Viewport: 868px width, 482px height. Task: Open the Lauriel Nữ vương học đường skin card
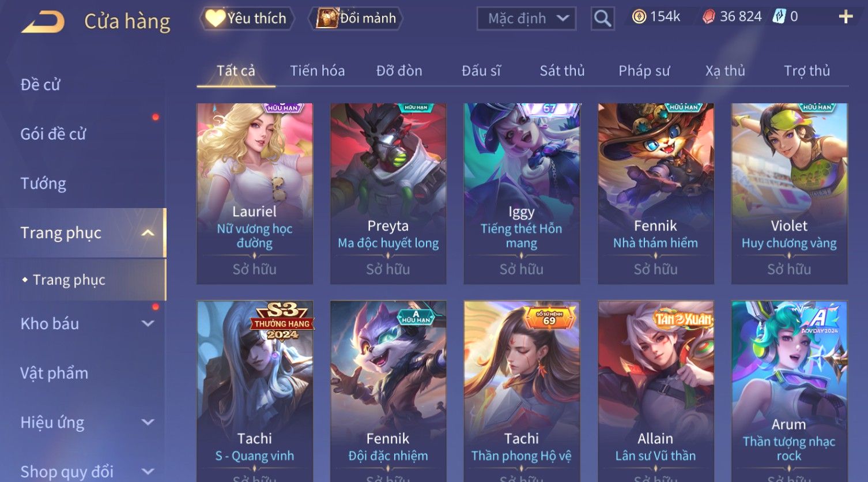[x=255, y=194]
